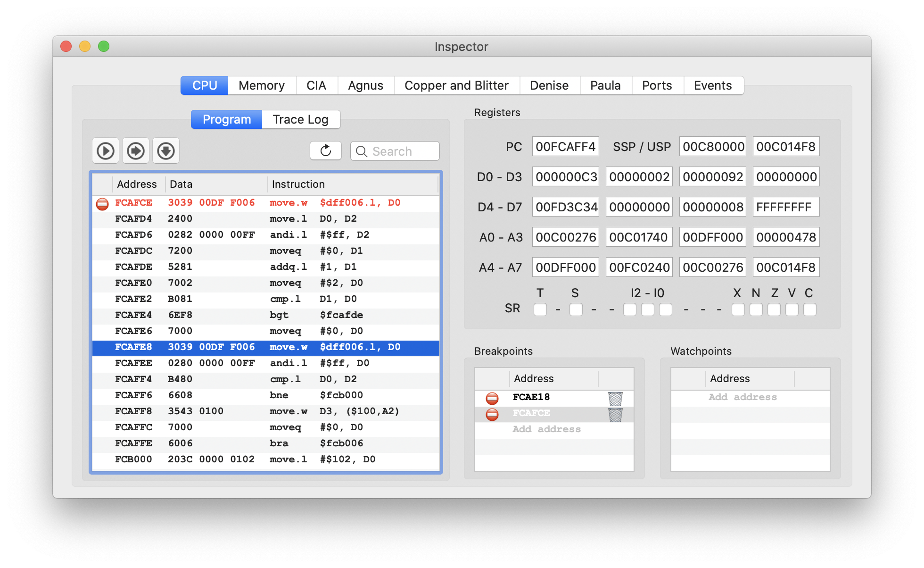
Task: Click Add address in Breakpoints list
Action: 547,429
